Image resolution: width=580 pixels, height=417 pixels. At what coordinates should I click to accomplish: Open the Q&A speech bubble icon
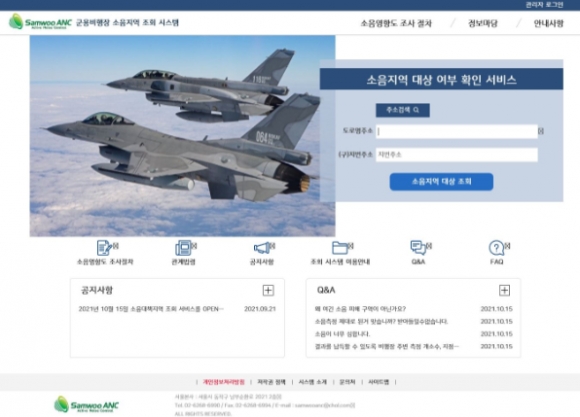coord(418,248)
